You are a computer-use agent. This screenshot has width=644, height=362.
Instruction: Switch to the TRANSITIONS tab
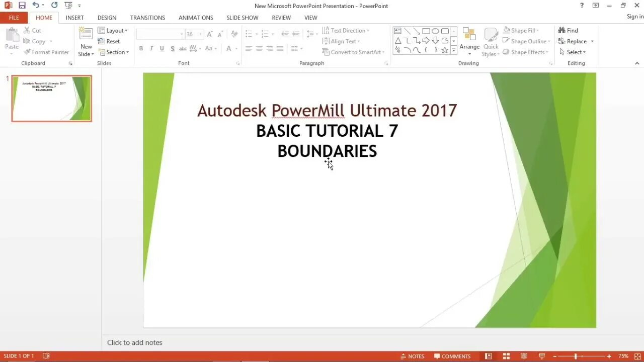(x=147, y=18)
